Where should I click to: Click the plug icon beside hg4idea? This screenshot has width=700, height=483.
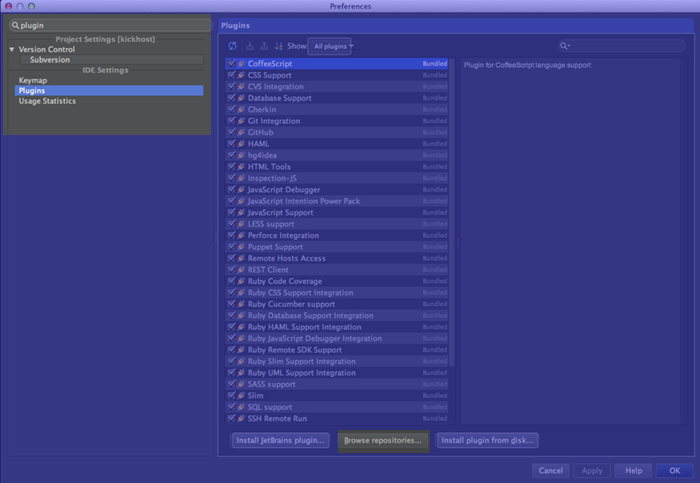coord(241,155)
